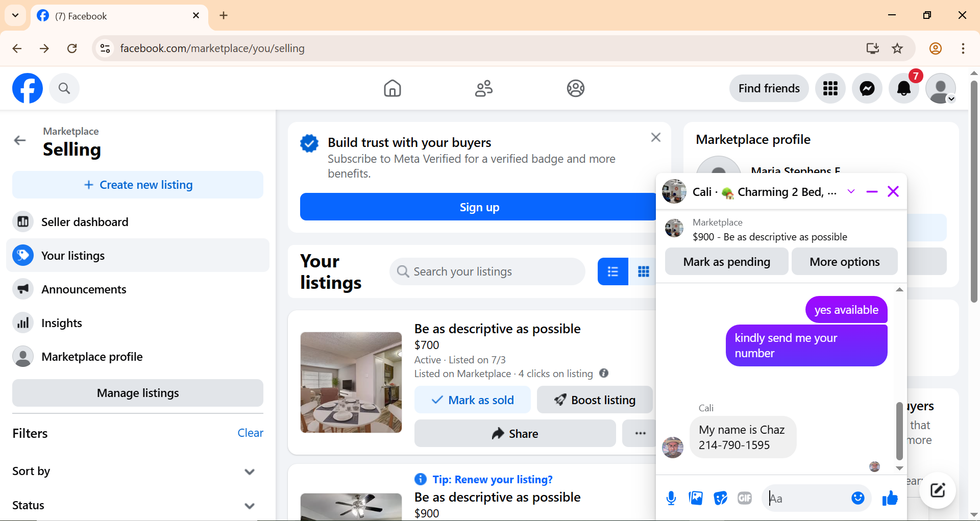The height and width of the screenshot is (521, 980).
Task: Click the back arrow beside Marketplace Selling
Action: tap(20, 140)
